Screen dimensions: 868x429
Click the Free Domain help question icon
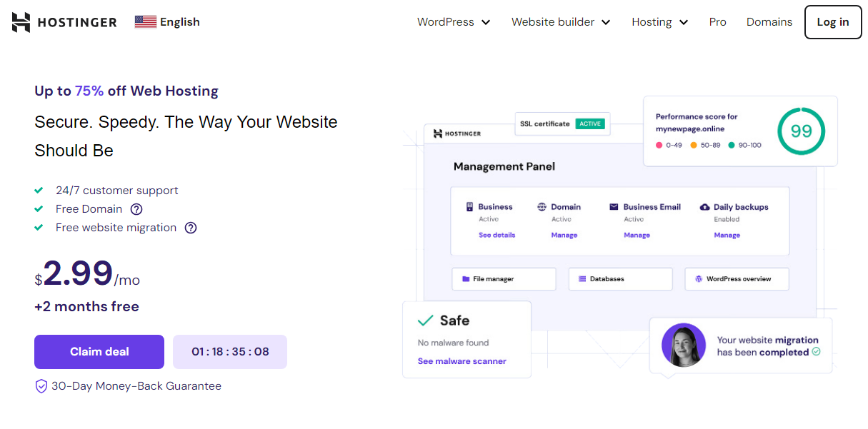136,209
